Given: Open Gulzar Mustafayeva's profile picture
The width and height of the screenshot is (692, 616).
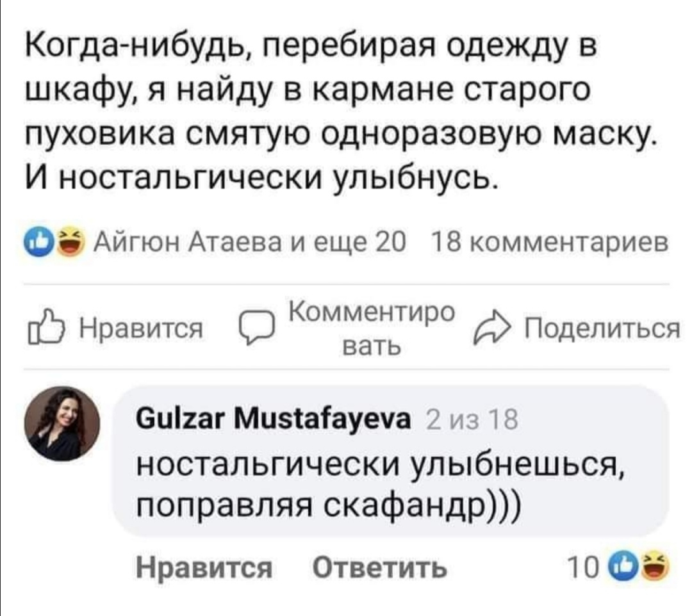Looking at the screenshot, I should [x=62, y=423].
